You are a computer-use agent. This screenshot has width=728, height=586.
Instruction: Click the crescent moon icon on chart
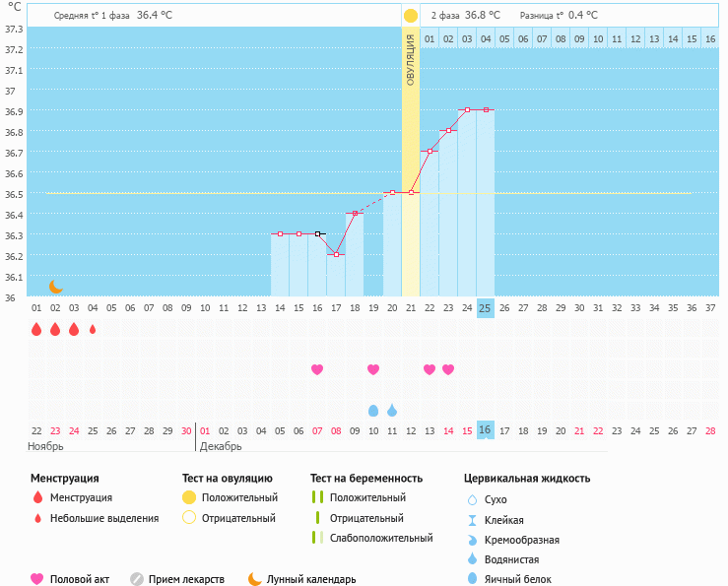(x=56, y=287)
